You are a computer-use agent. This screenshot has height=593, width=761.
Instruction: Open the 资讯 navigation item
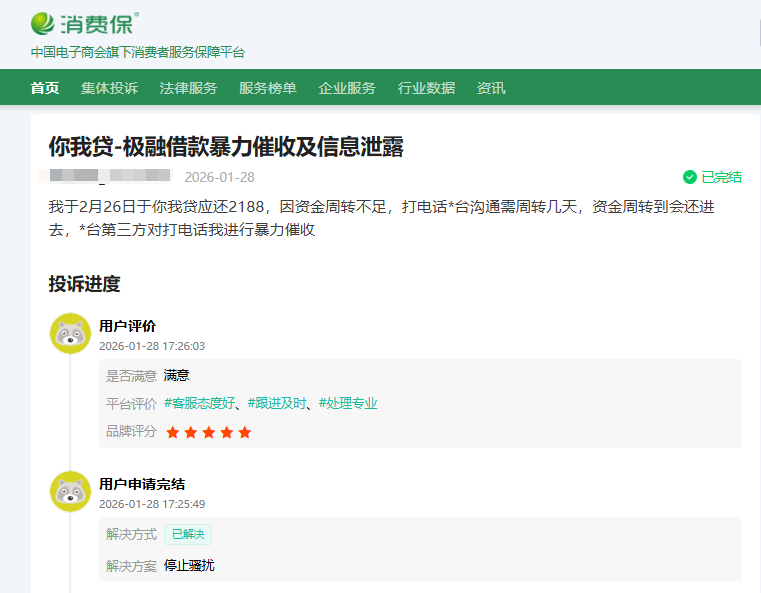pyautogui.click(x=491, y=88)
